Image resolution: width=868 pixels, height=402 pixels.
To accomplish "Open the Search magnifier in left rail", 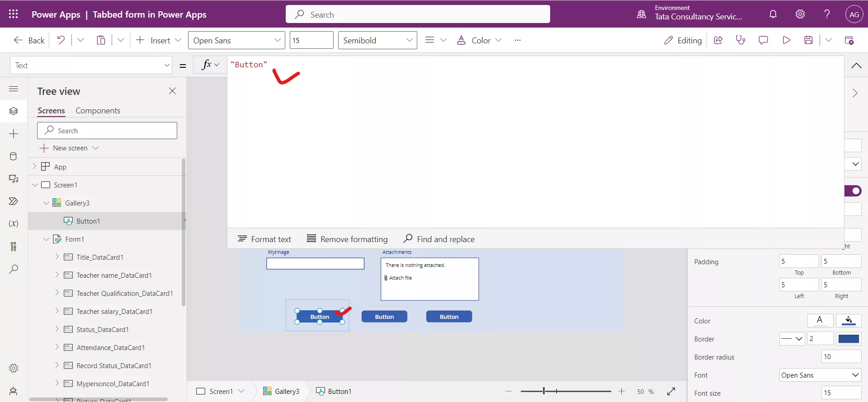I will click(14, 269).
